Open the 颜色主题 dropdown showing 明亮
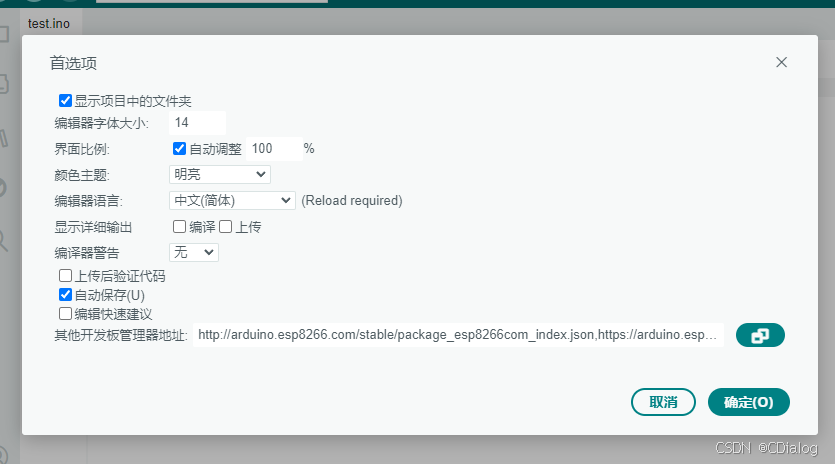This screenshot has height=464, width=835. tap(220, 174)
